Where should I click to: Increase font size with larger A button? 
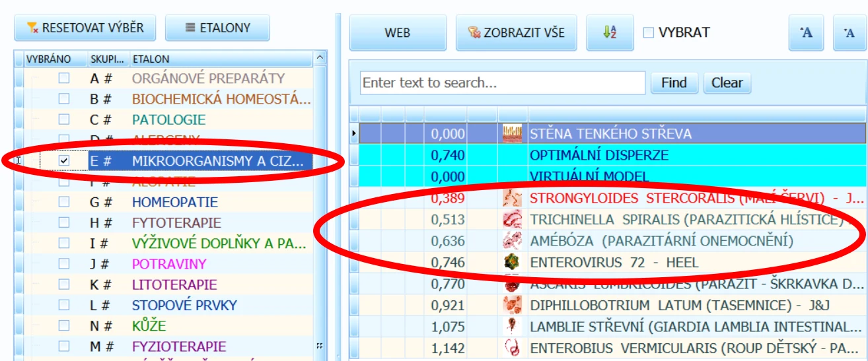pos(807,32)
